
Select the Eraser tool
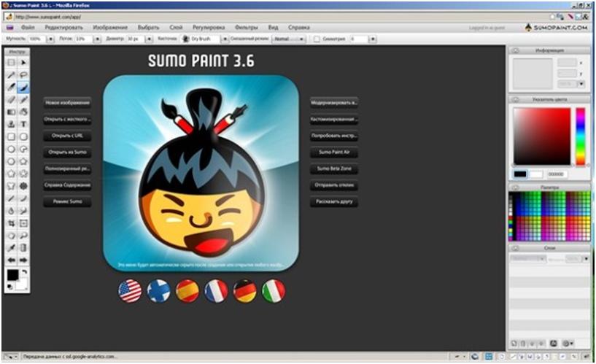coord(12,99)
